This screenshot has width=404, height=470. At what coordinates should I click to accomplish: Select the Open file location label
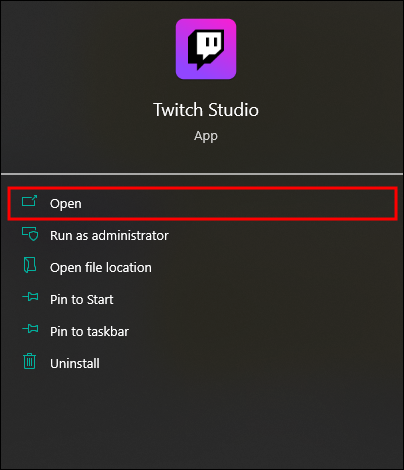point(101,268)
